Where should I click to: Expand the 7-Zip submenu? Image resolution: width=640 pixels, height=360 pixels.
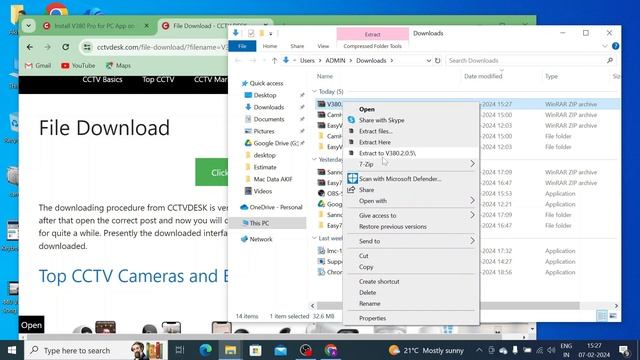pos(411,164)
